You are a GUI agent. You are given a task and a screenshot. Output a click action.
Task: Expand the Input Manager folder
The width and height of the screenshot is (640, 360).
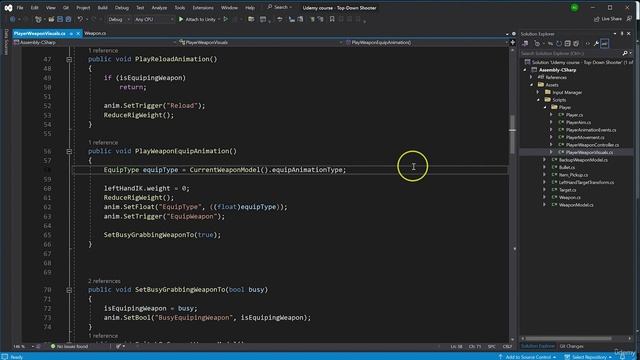[538, 92]
